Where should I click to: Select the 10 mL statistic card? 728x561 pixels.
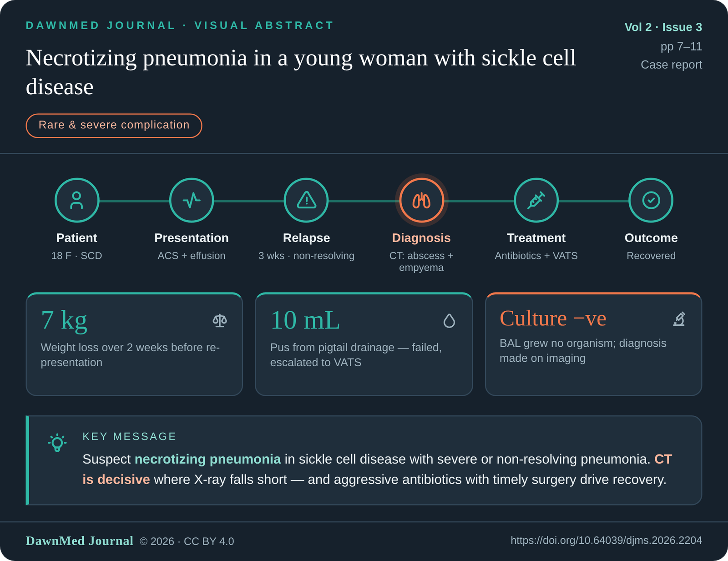coord(364,344)
